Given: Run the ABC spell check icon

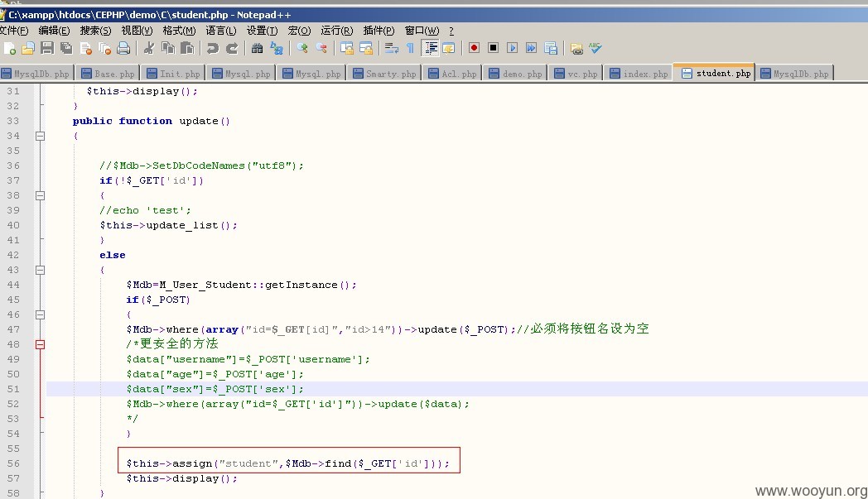Looking at the screenshot, I should click(595, 48).
